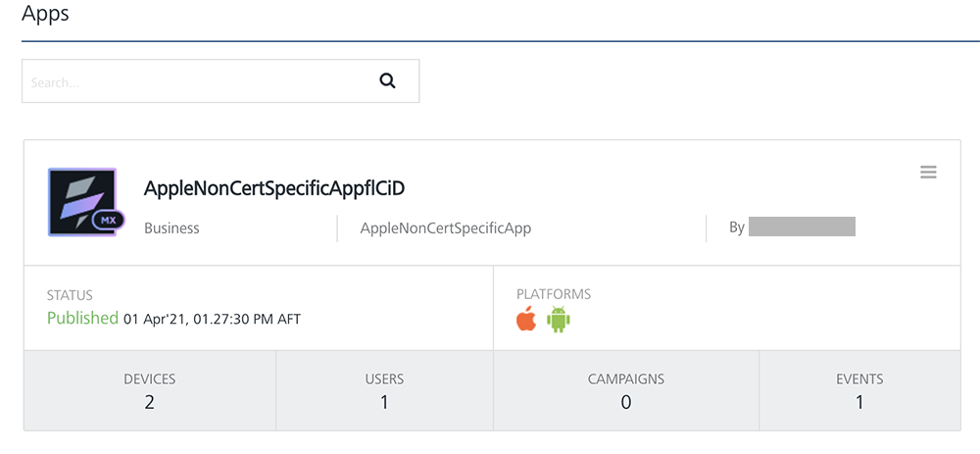Click the Android platform icon
Image resolution: width=980 pixels, height=454 pixels.
coord(559,320)
